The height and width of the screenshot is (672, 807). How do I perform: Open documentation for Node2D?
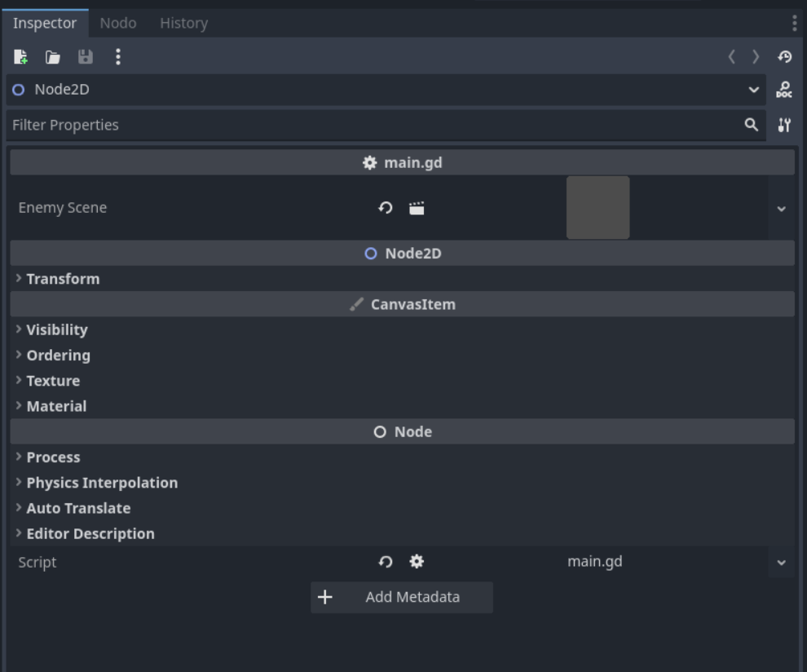tap(783, 90)
